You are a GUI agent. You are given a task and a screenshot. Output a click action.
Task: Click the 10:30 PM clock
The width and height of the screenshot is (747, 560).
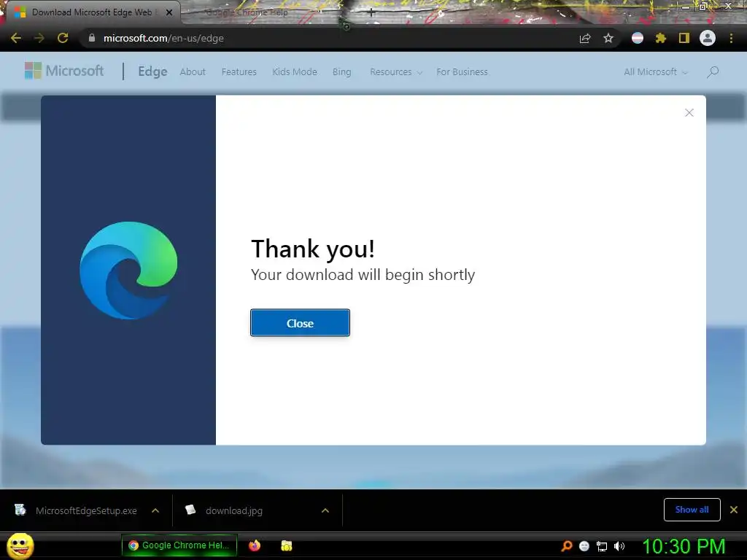[684, 546]
